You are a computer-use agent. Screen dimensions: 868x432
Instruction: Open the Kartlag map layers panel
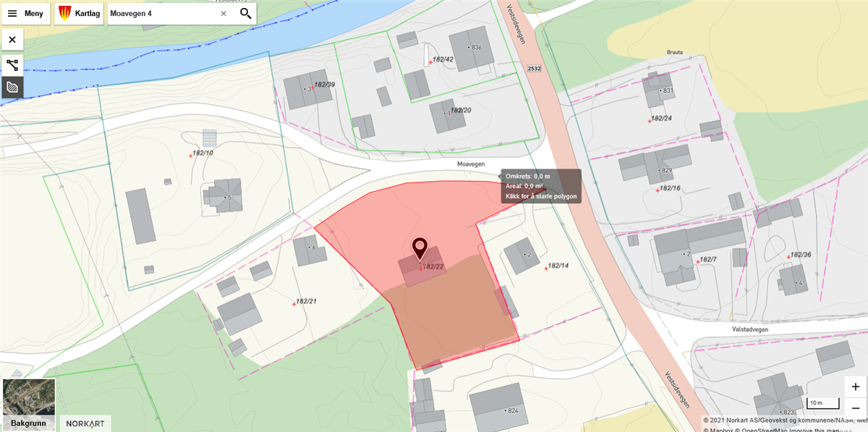[79, 14]
